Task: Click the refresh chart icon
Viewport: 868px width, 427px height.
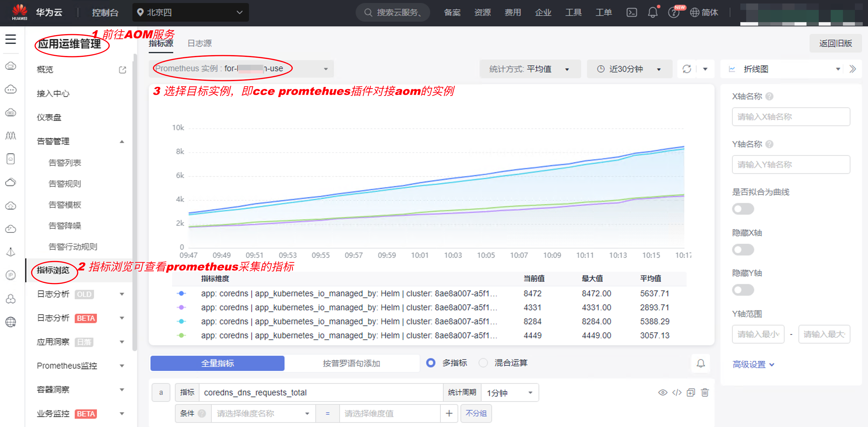Action: 686,69
